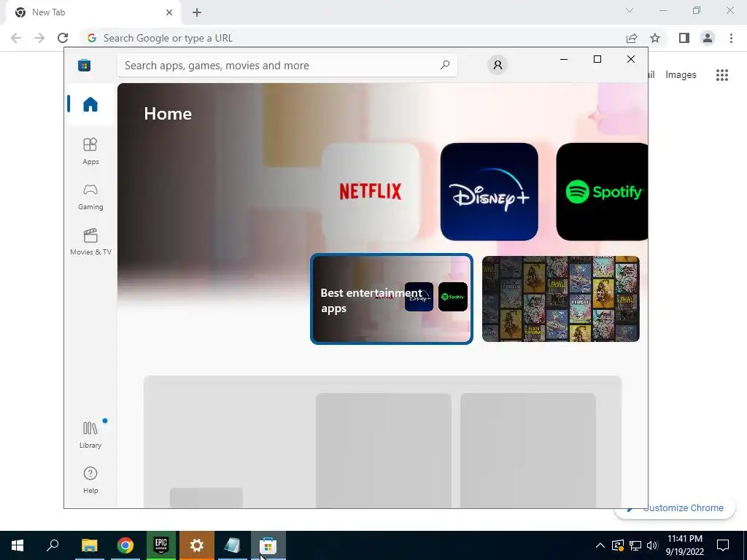The height and width of the screenshot is (560, 747).
Task: Switch to Chrome in the taskbar
Action: [x=125, y=545]
